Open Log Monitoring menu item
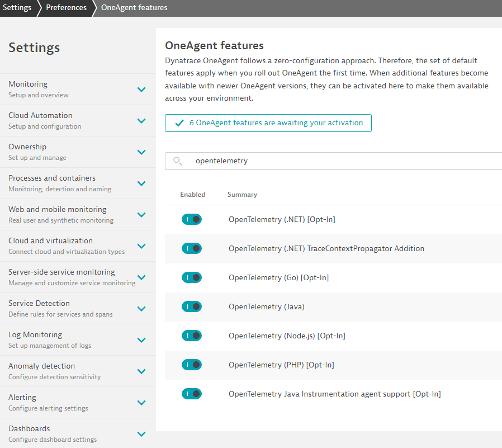This screenshot has width=502, height=448. click(78, 340)
